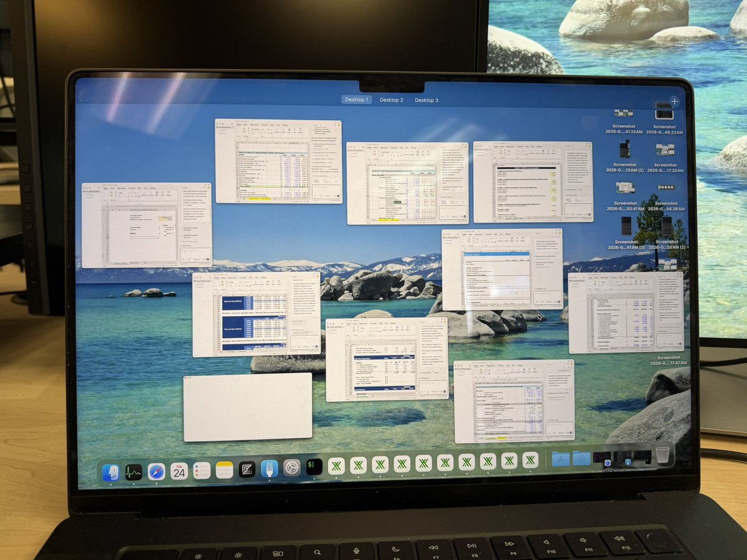Add a new desktop with plus button
Image resolution: width=747 pixels, height=560 pixels.
[674, 101]
